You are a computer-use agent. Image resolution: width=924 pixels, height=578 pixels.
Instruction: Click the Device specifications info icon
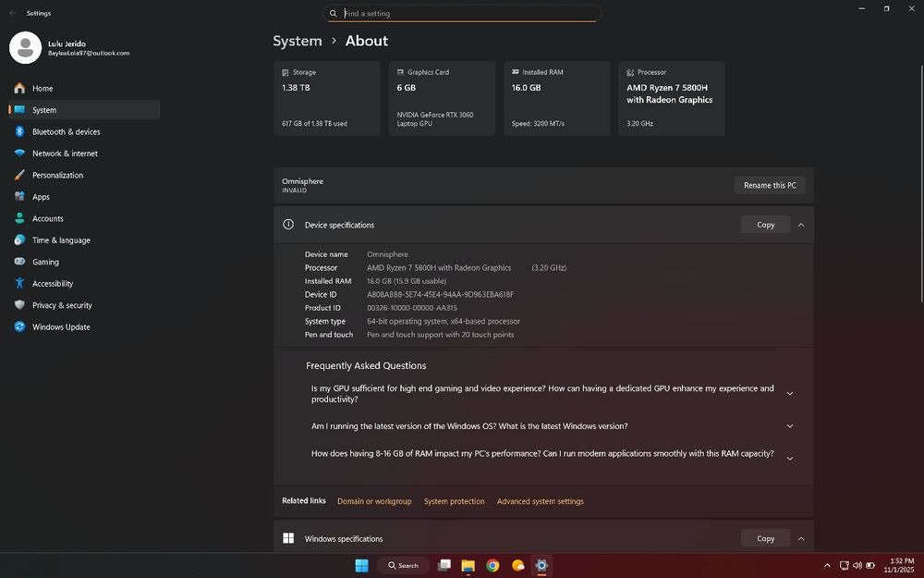point(288,224)
